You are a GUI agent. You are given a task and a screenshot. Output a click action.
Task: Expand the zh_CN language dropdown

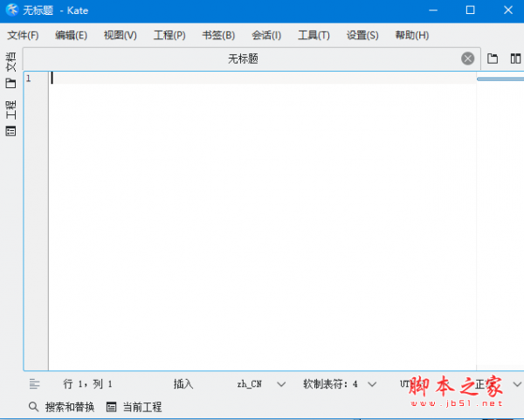point(280,383)
